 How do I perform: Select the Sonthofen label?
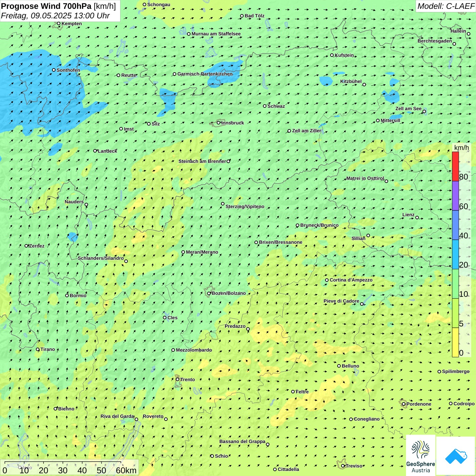(x=68, y=70)
